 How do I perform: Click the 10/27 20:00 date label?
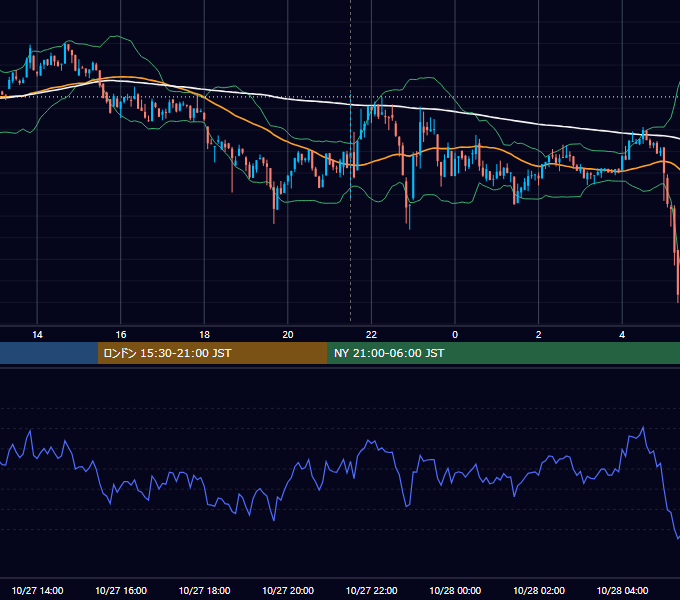[288, 590]
